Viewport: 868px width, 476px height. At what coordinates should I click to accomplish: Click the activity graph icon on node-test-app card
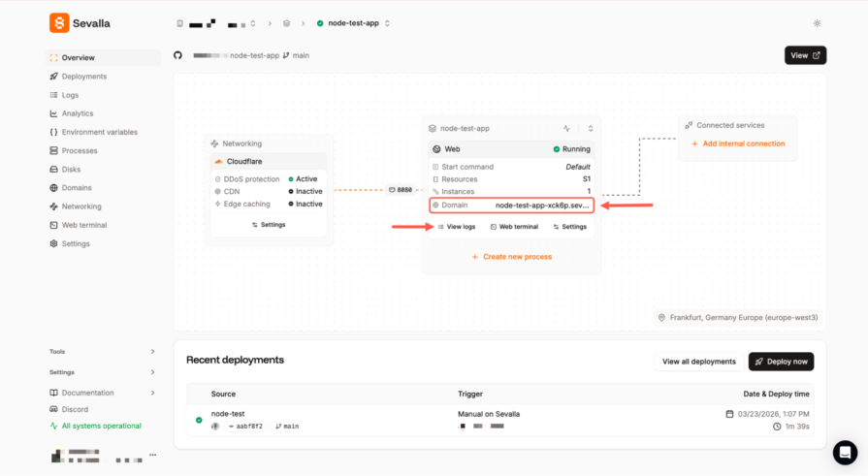[567, 128]
